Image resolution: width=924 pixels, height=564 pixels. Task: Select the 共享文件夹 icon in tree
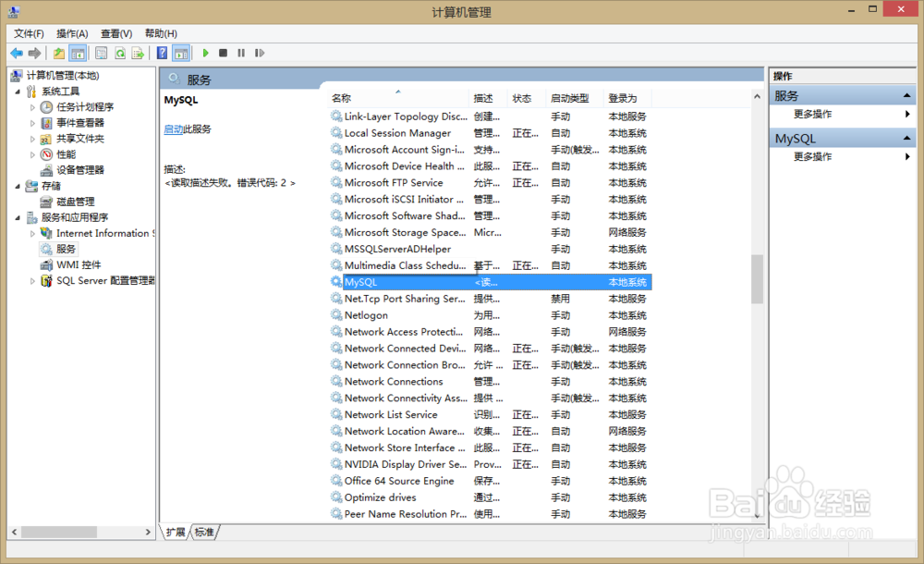click(46, 139)
